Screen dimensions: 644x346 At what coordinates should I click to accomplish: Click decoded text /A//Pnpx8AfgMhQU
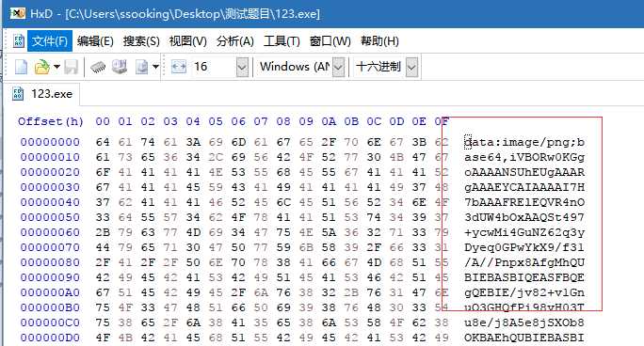pos(524,262)
